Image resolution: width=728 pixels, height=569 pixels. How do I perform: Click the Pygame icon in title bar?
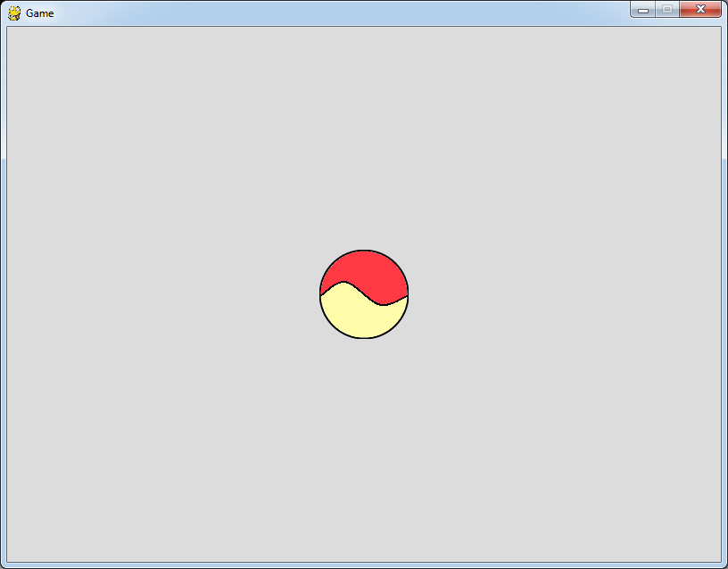point(14,13)
